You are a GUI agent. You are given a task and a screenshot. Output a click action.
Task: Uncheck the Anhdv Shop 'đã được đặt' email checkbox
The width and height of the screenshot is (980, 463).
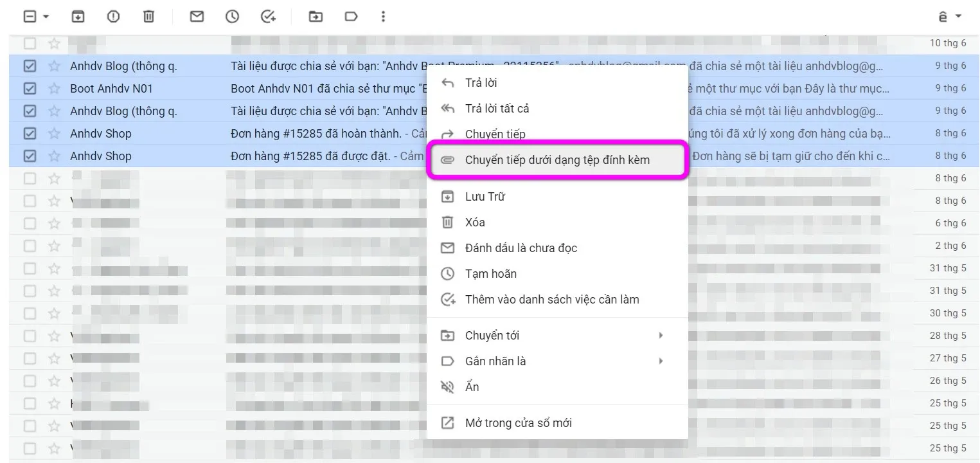(30, 156)
